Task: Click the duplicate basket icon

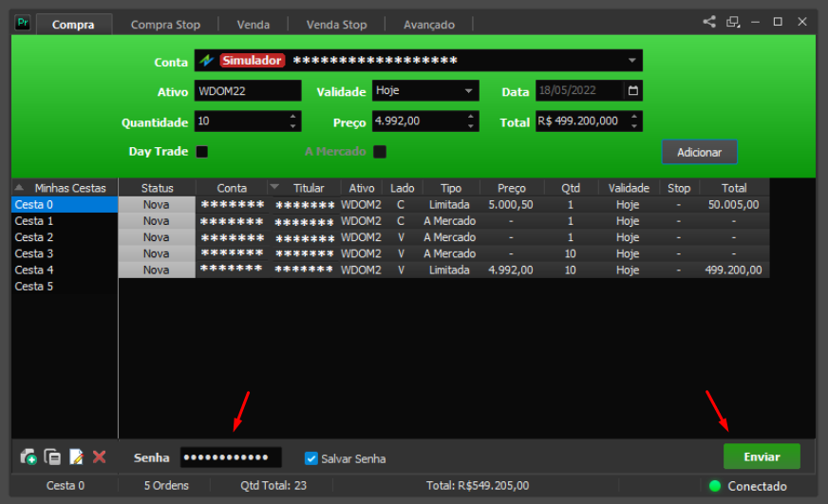Action: pyautogui.click(x=52, y=457)
